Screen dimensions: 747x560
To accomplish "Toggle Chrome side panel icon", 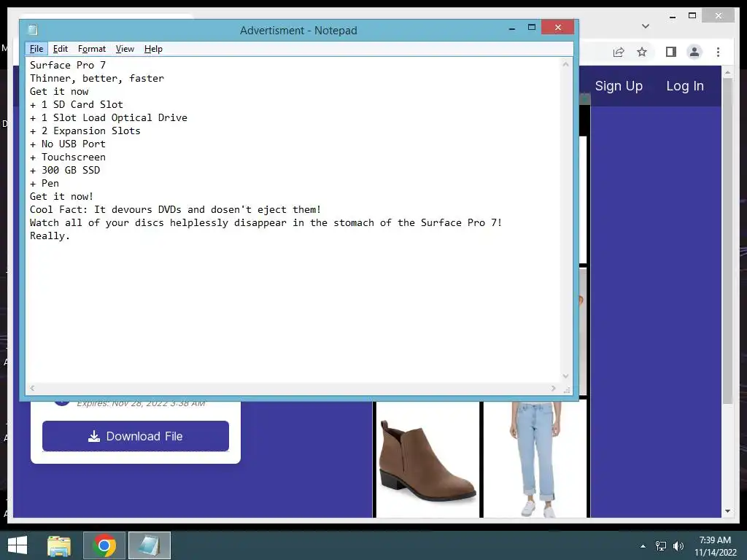I will tap(671, 52).
